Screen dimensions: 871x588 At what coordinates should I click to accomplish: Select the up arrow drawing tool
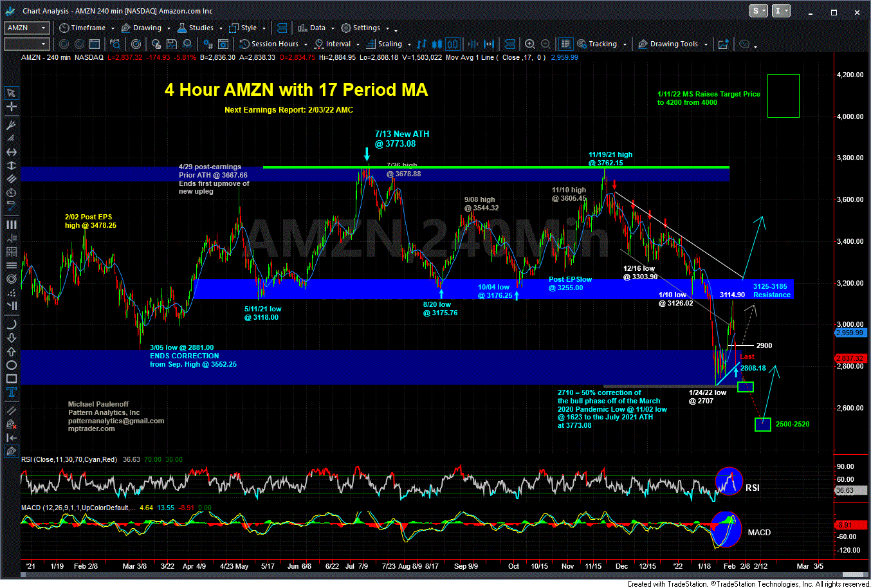point(11,351)
